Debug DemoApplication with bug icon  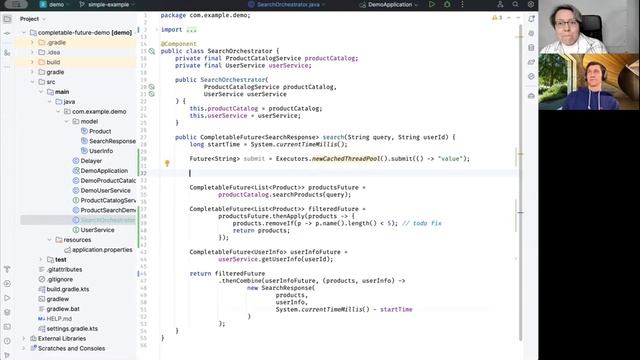click(447, 4)
